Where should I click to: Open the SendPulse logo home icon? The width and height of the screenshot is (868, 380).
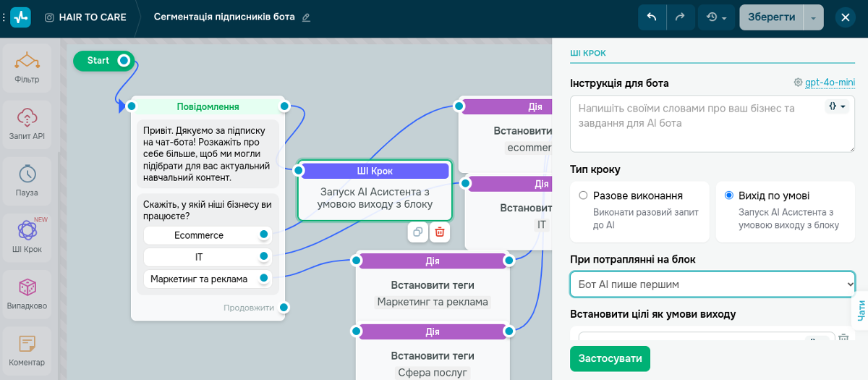20,17
